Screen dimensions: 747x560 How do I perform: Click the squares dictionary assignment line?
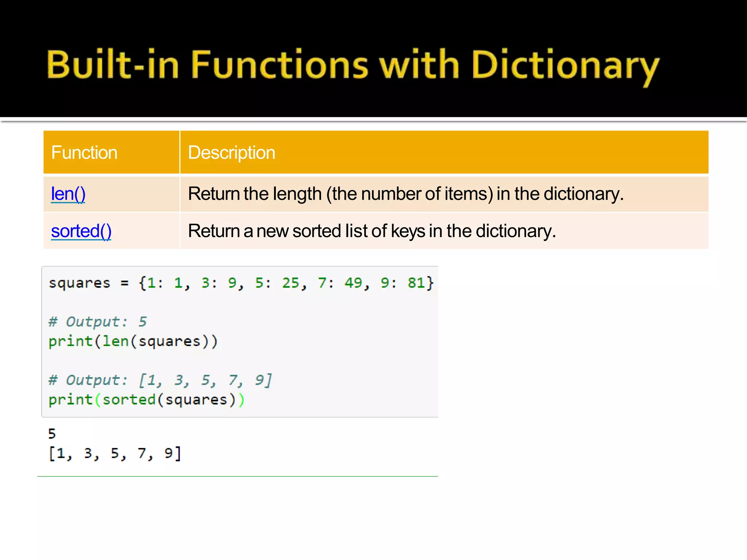pyautogui.click(x=241, y=283)
